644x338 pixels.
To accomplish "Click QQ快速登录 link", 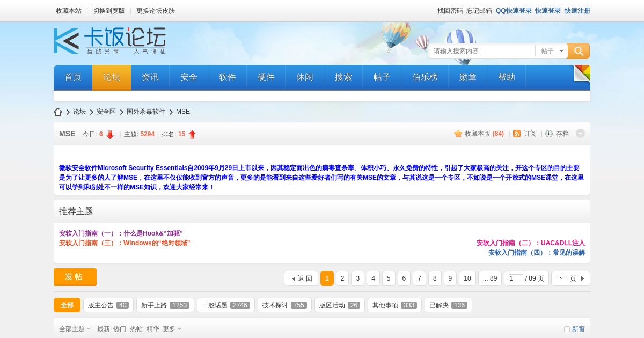I will [514, 11].
